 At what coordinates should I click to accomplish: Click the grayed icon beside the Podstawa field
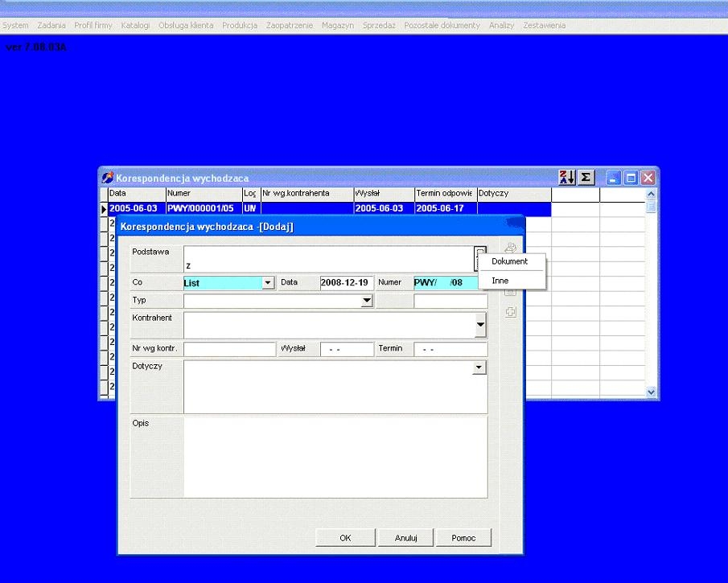pos(510,248)
